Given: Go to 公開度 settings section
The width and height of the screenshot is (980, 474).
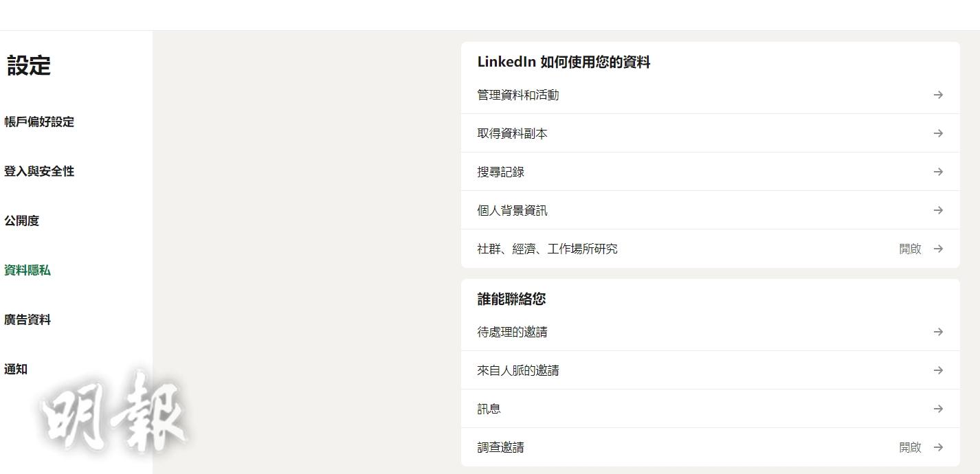Looking at the screenshot, I should pos(22,221).
